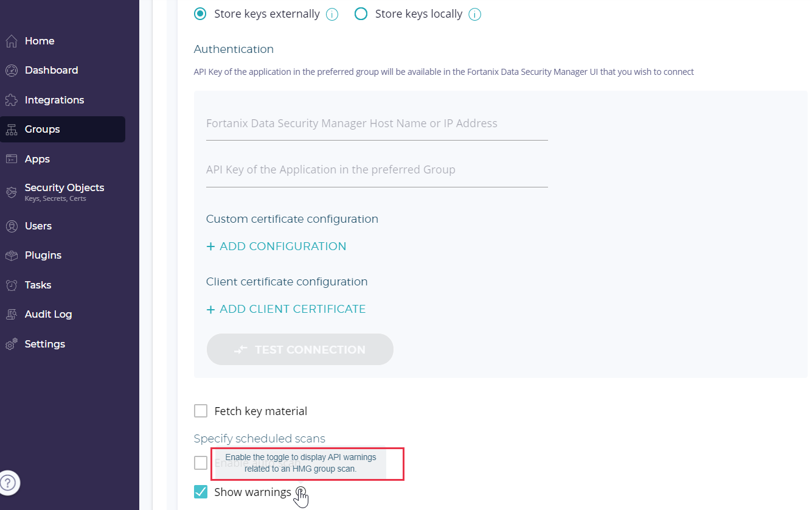Enable the Fetch key material checkbox
812x510 pixels.
[201, 411]
